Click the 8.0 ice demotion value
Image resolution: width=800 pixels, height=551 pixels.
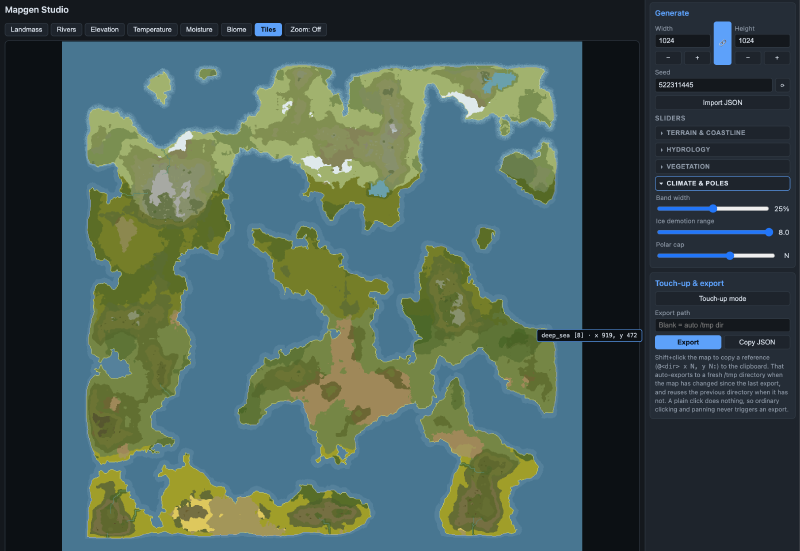784,232
